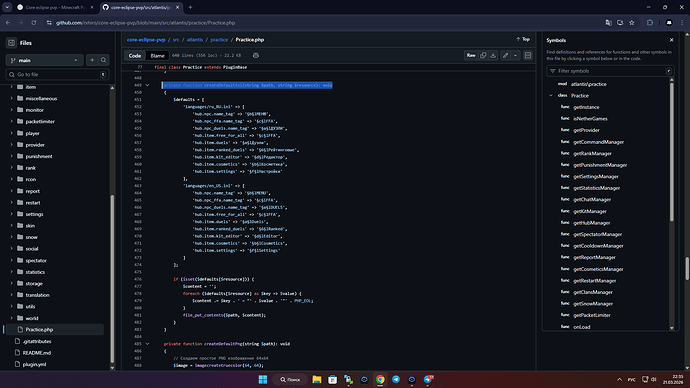Viewport: 690px width, 388px height.
Task: Add a new file with plus icon
Action: click(92, 60)
